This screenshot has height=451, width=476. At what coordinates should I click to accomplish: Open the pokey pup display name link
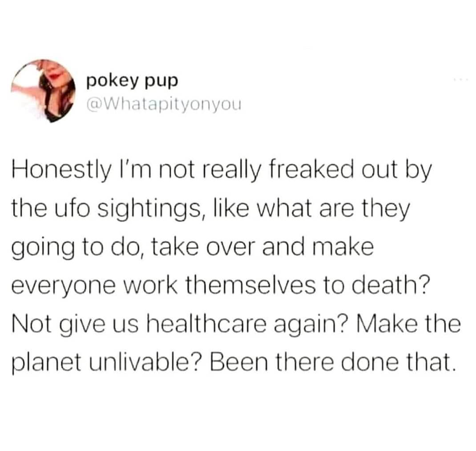(x=132, y=81)
